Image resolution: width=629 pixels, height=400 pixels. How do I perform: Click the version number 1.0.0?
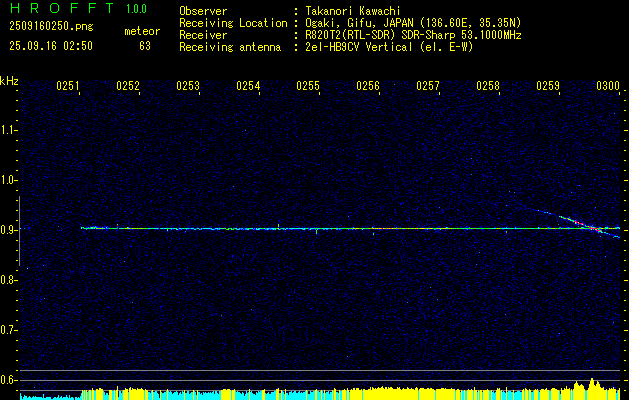point(136,8)
